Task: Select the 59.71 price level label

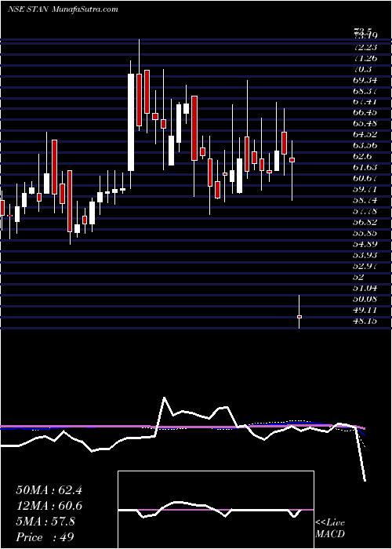Action: 365,189
